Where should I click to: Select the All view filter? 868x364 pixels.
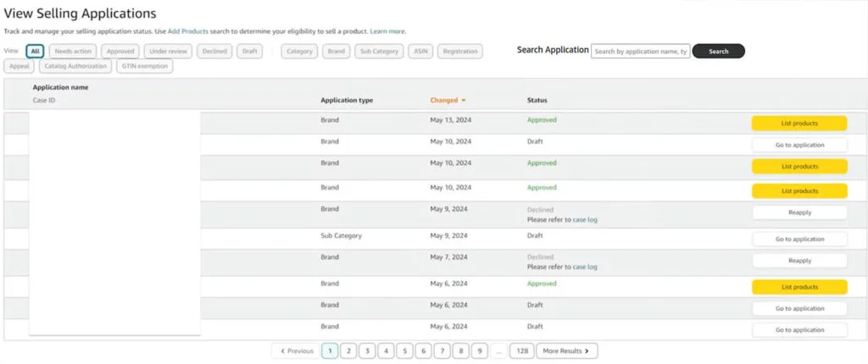(35, 52)
